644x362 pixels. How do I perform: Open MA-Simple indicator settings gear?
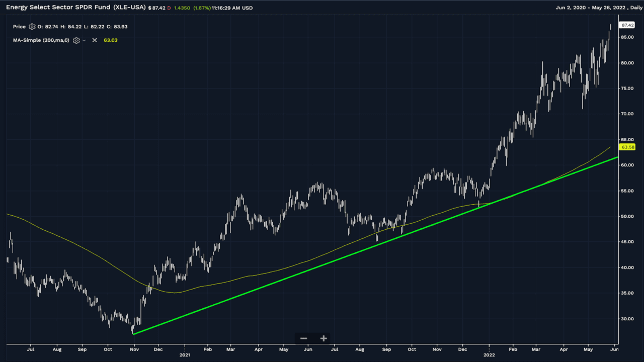tap(76, 40)
